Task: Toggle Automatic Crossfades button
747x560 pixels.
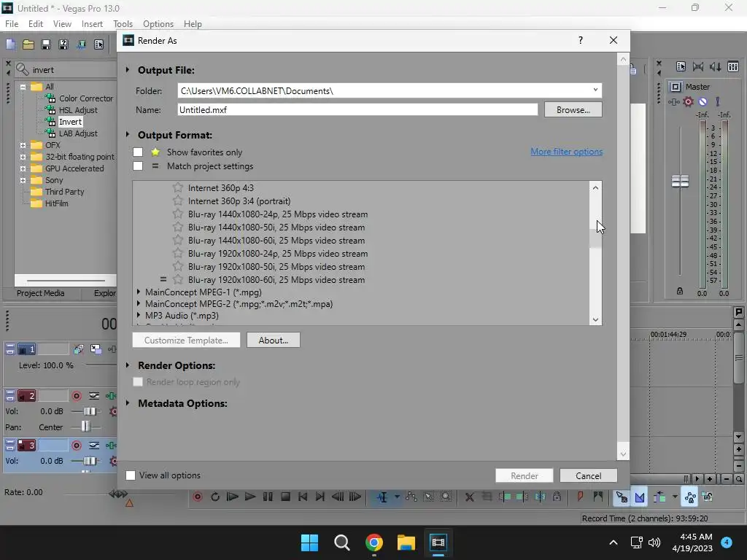Action: pyautogui.click(x=639, y=497)
